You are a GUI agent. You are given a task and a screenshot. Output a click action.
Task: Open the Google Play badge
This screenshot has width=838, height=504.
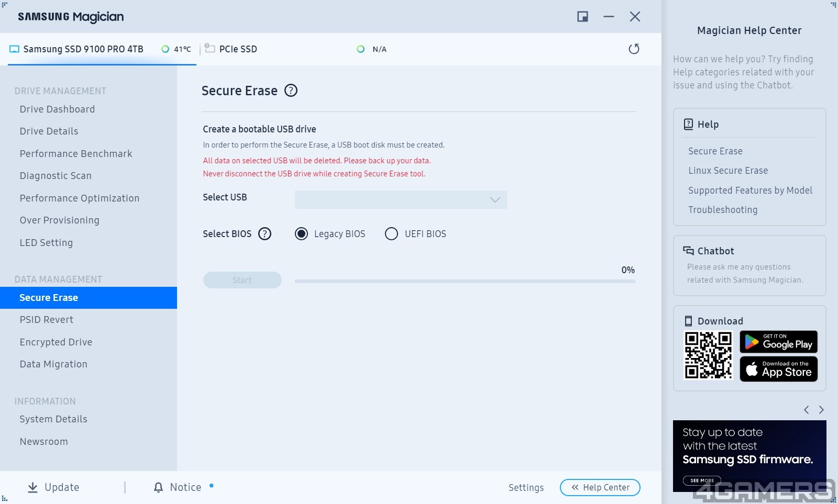[778, 342]
